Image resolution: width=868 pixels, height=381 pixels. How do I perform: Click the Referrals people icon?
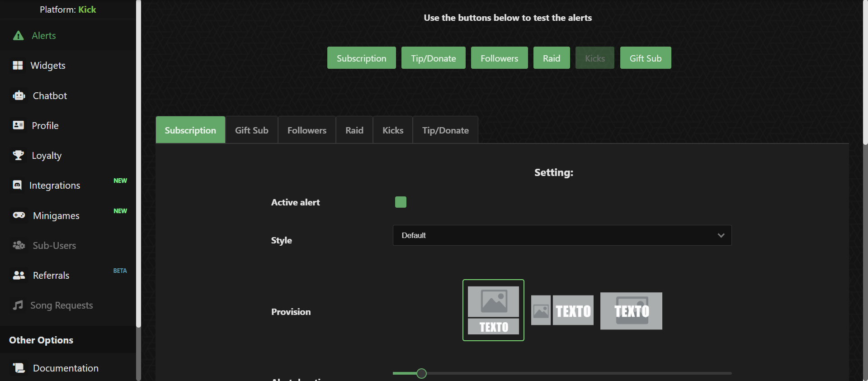19,275
